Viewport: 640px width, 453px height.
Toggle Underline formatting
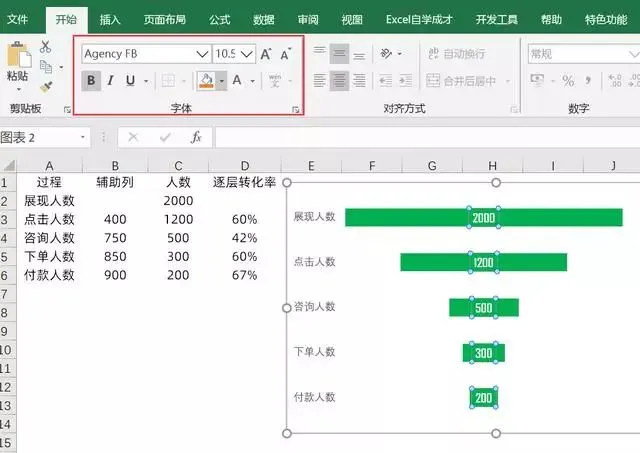130,81
